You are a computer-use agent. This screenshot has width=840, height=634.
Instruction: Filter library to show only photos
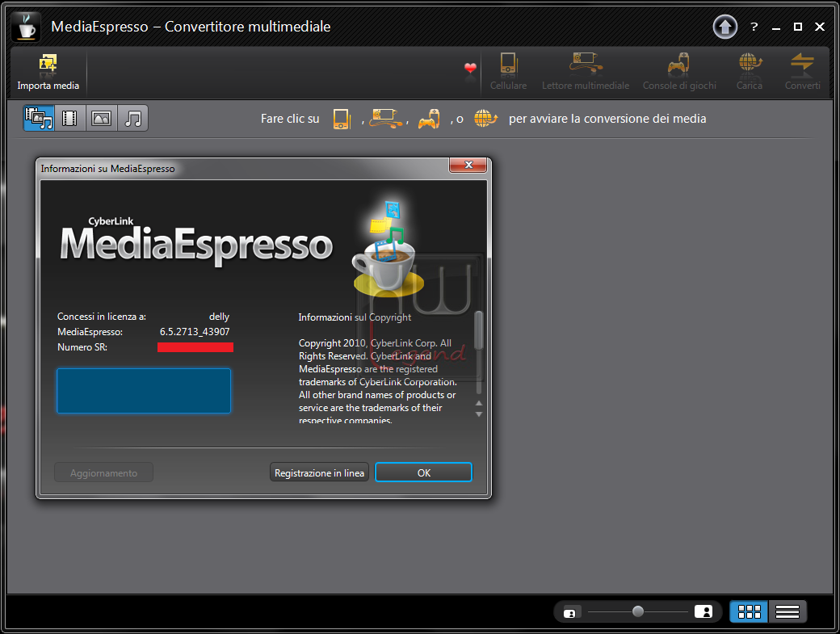(101, 118)
